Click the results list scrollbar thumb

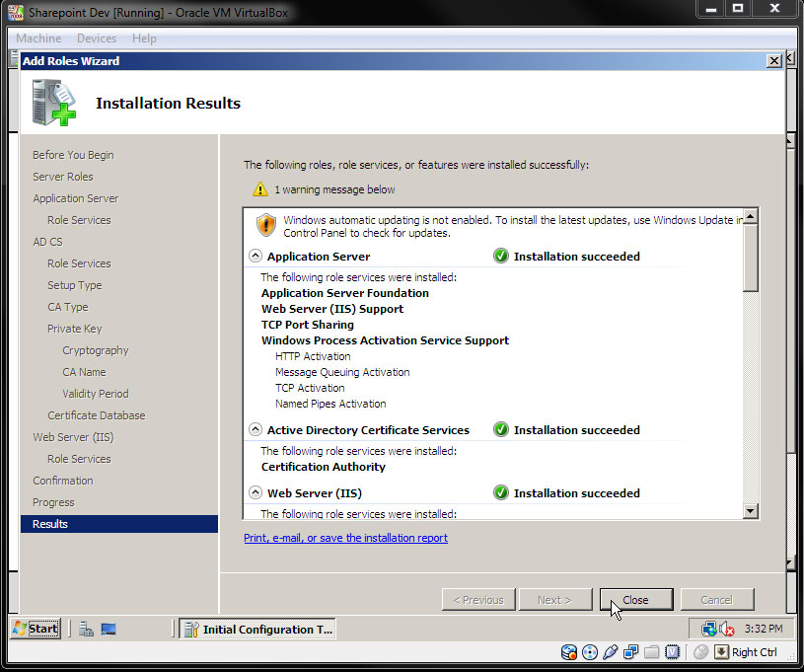[750, 258]
